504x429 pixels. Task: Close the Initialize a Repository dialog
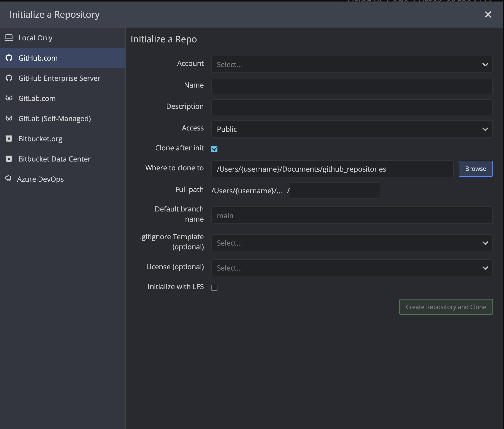(488, 14)
